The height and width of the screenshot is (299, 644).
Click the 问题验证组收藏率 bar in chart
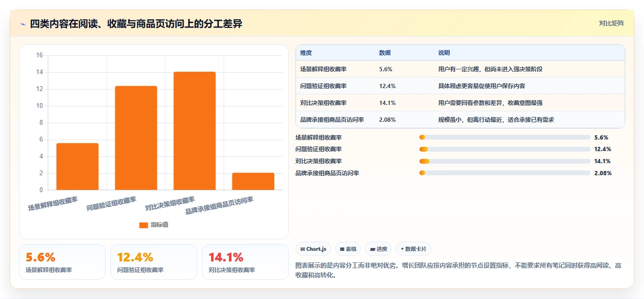coord(136,138)
